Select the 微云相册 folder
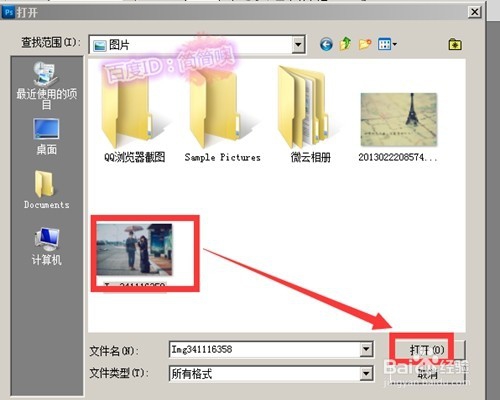500x400 pixels. [311, 115]
